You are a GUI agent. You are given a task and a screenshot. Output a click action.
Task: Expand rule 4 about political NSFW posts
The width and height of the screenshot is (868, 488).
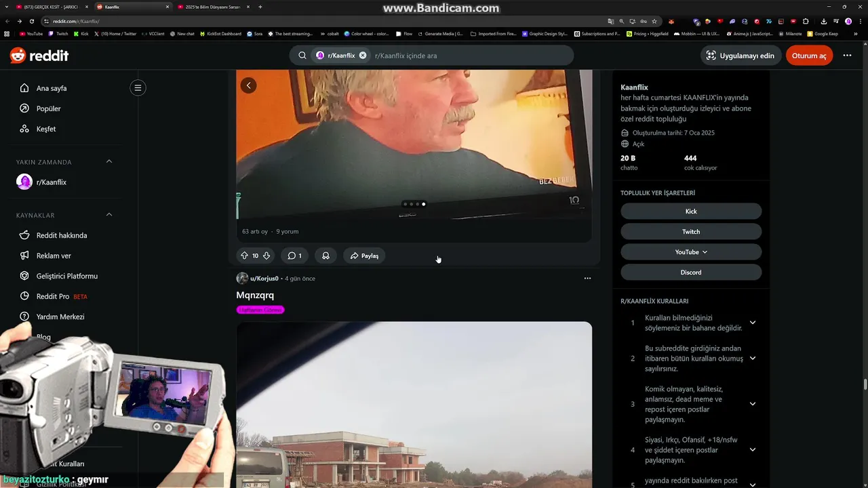click(752, 449)
